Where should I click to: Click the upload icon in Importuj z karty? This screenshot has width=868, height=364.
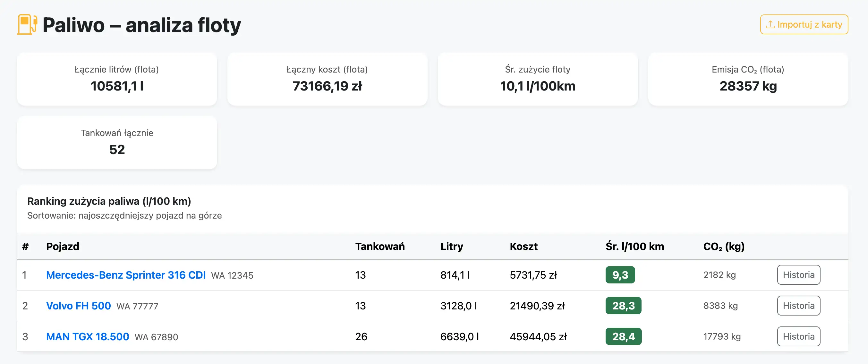click(x=770, y=25)
